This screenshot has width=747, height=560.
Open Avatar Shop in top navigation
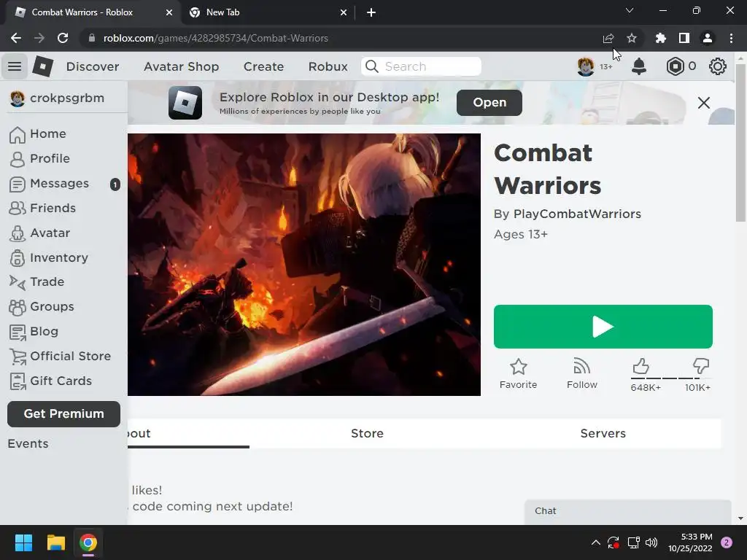[181, 66]
